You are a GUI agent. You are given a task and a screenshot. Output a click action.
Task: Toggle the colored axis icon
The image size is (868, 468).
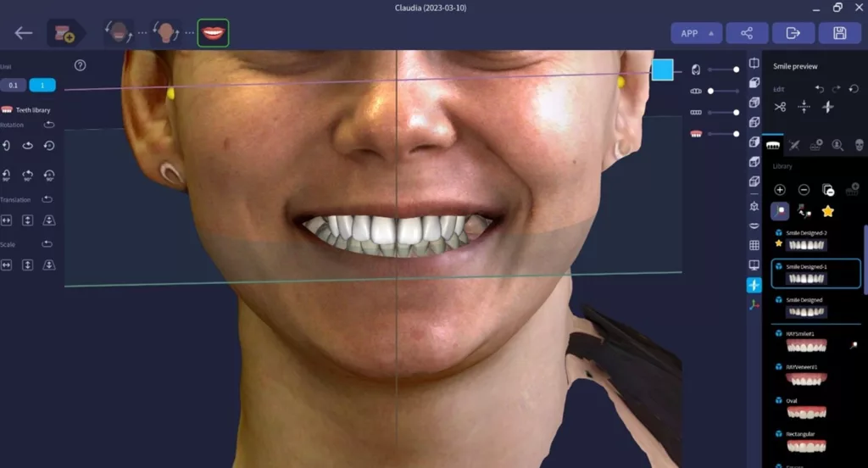click(x=754, y=304)
